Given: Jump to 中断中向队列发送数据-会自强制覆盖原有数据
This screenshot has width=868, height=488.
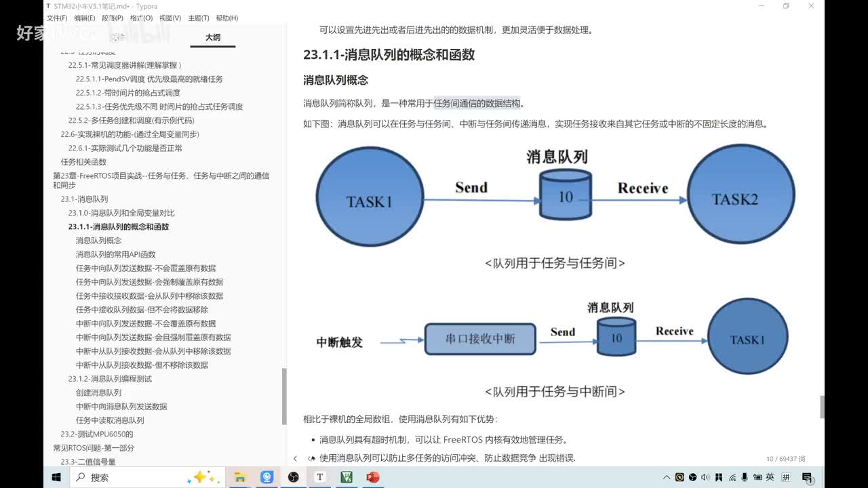Looking at the screenshot, I should click(153, 338).
